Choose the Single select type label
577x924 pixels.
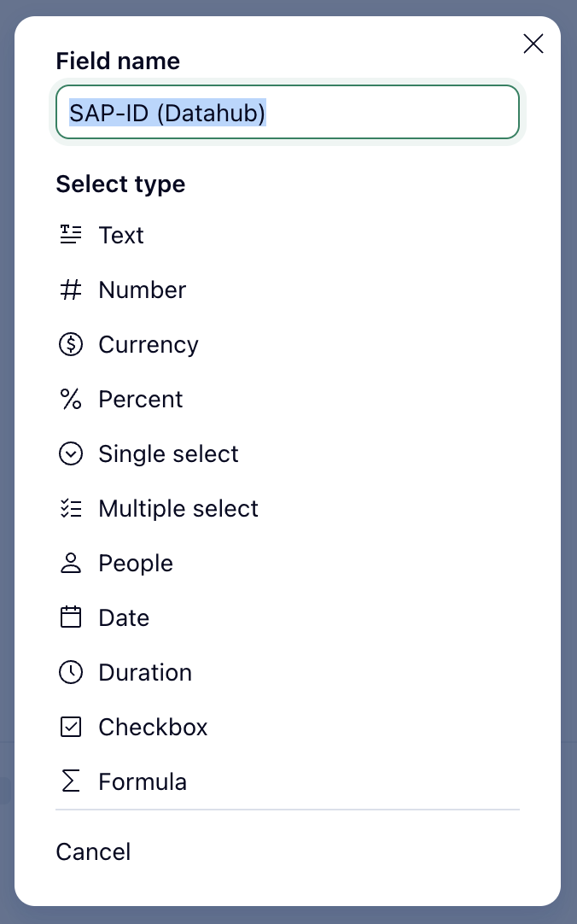(x=168, y=453)
